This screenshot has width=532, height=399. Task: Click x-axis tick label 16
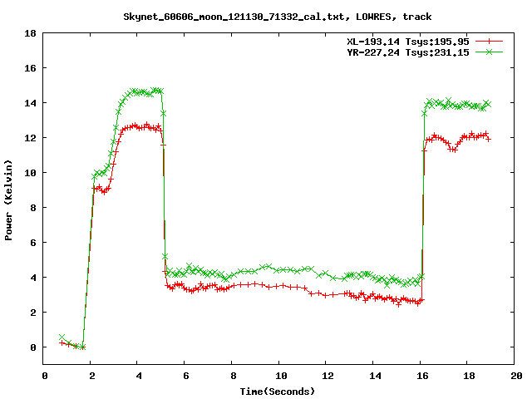(422, 376)
